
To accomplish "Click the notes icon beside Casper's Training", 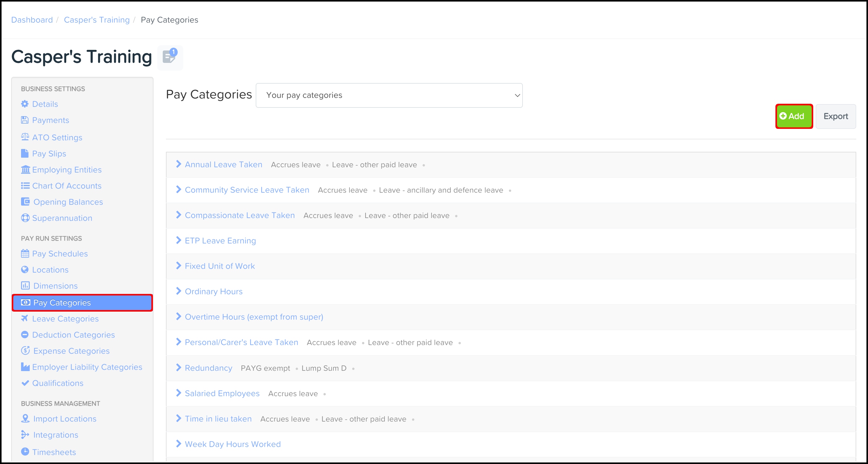I will click(x=170, y=57).
